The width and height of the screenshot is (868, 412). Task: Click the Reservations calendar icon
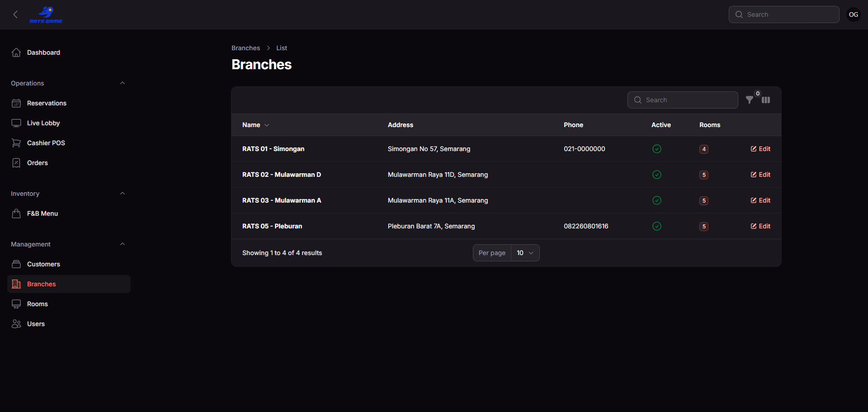(16, 103)
